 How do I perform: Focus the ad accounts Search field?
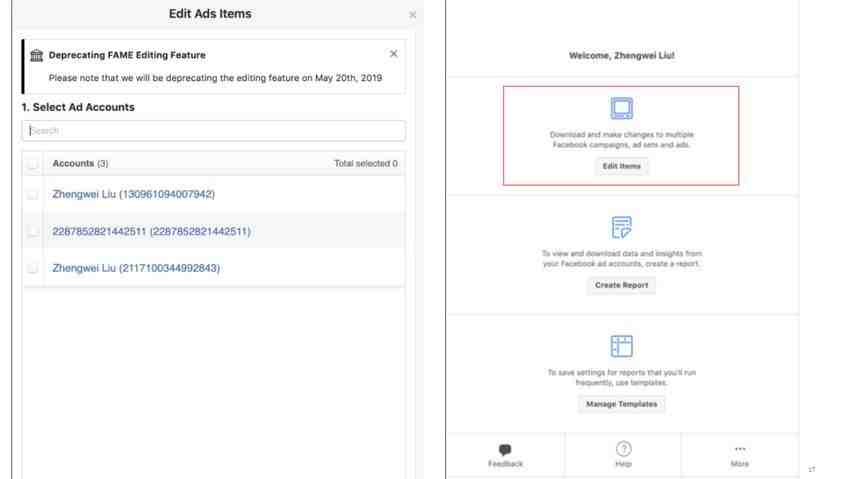214,131
